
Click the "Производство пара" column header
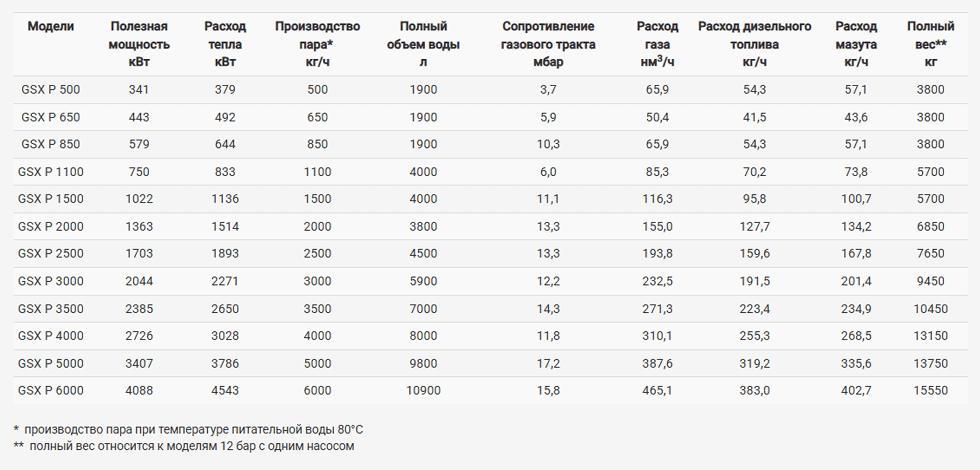tap(317, 44)
